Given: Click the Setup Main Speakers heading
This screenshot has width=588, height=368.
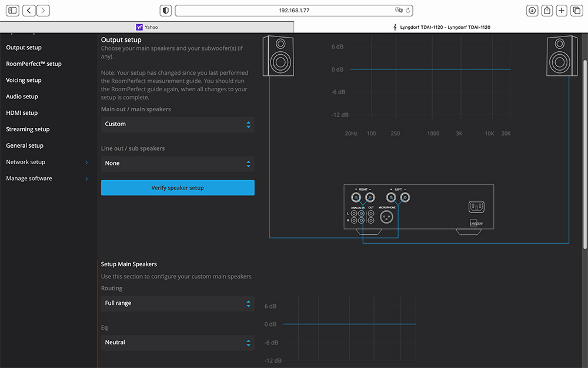Looking at the screenshot, I should click(129, 264).
